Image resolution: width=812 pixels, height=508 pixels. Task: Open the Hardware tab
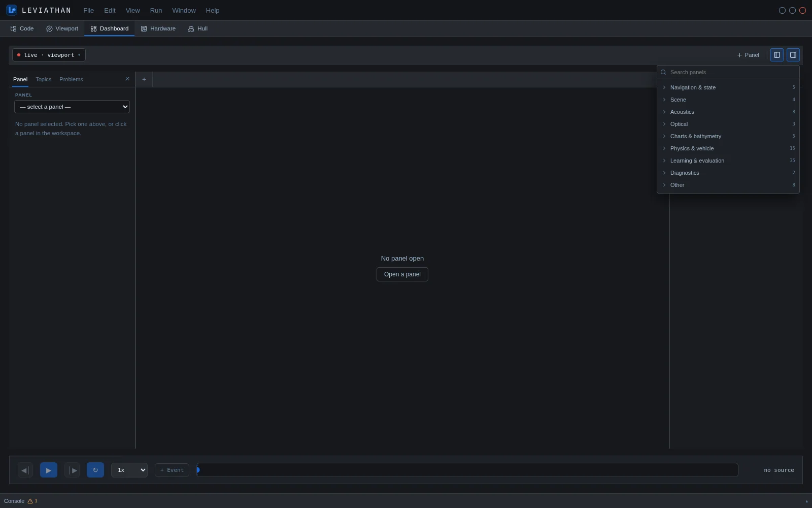(x=158, y=28)
